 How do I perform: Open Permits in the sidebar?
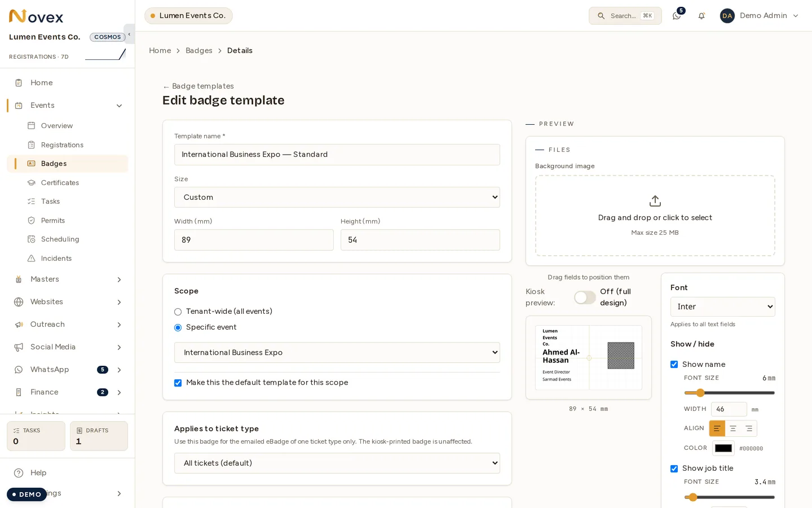[x=68, y=221]
